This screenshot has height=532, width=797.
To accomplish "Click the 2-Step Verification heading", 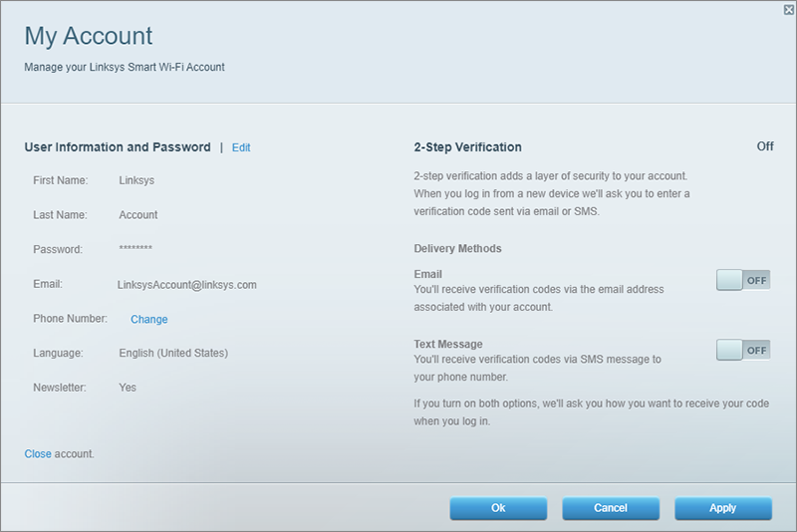I will point(467,147).
